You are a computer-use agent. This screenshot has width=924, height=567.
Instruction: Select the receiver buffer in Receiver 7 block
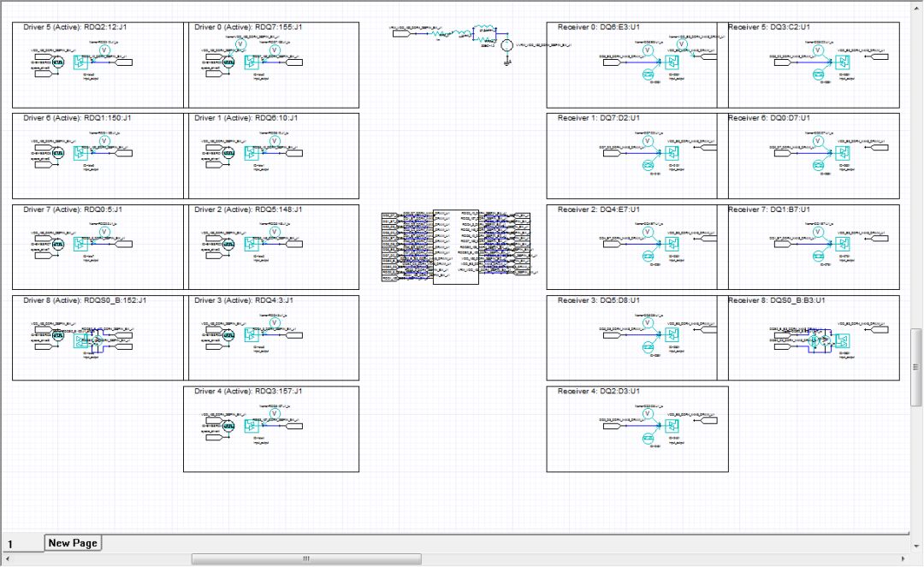click(x=843, y=244)
